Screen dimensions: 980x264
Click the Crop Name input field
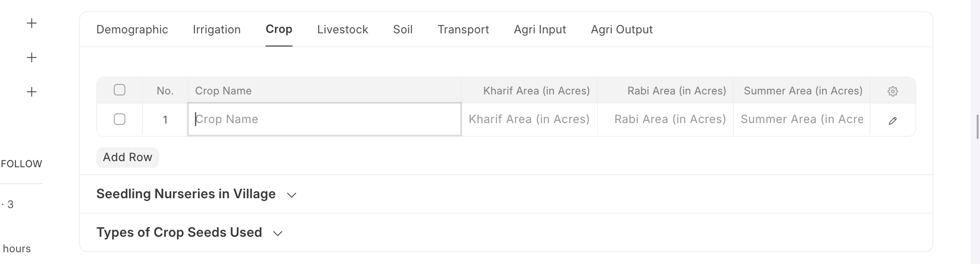324,119
